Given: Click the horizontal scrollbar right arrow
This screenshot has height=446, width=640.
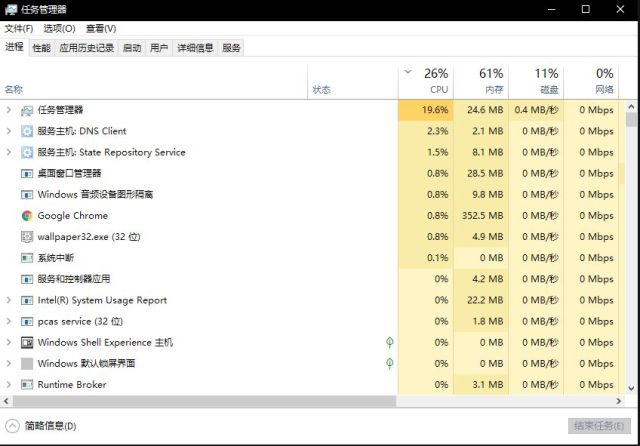Looking at the screenshot, I should (619, 401).
